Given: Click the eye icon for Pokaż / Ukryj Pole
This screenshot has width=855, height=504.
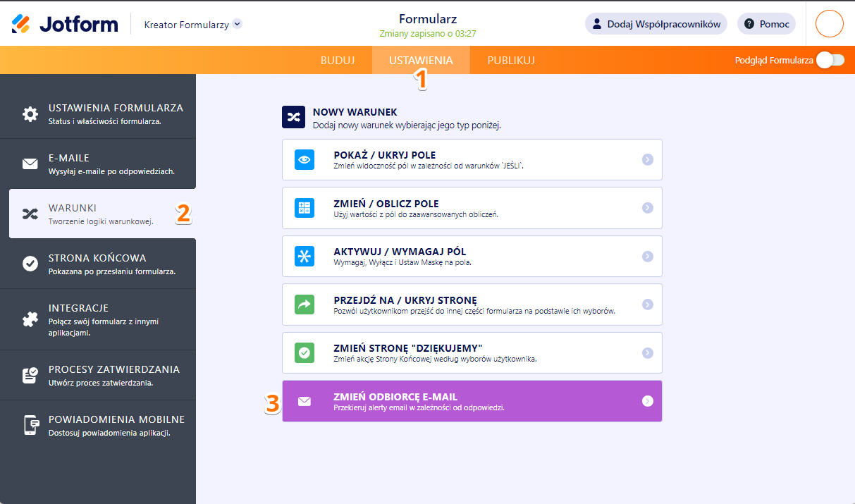Looking at the screenshot, I should [305, 160].
